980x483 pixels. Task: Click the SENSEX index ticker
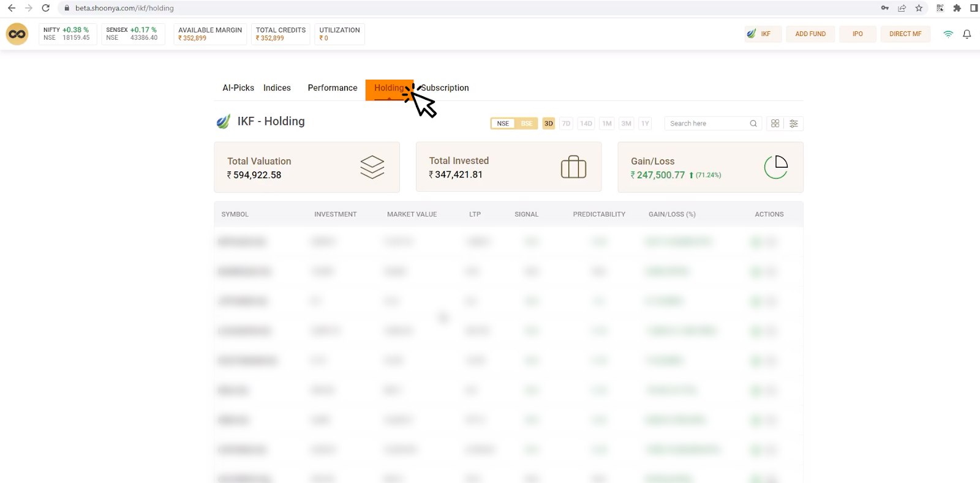tap(133, 34)
